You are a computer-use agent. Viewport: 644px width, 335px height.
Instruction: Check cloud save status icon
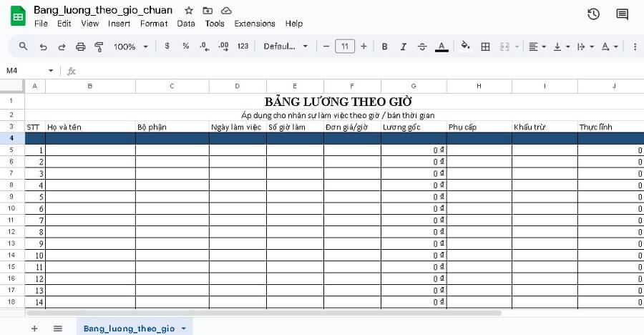tap(226, 10)
